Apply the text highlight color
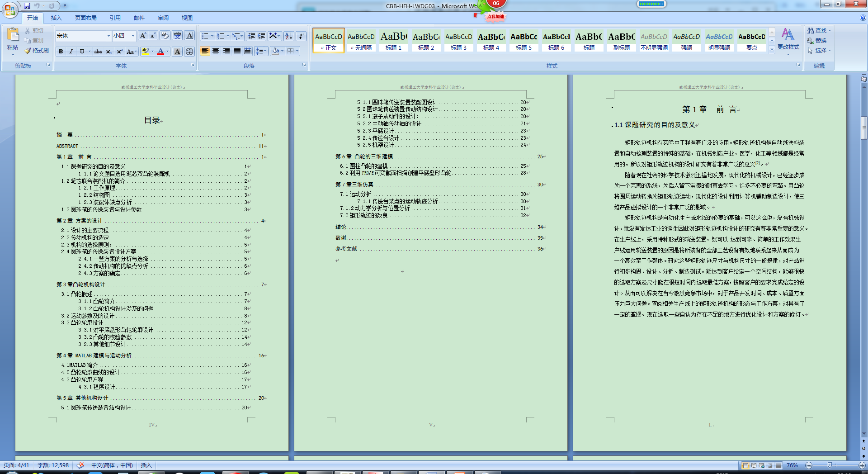Screen dimensions: 868x474 [x=145, y=52]
